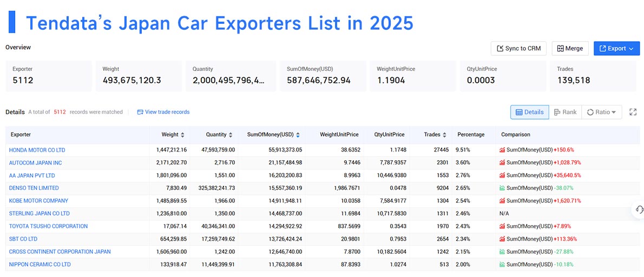Image resolution: width=644 pixels, height=277 pixels.
Task: Open the customer support headset icon
Action: (x=639, y=209)
